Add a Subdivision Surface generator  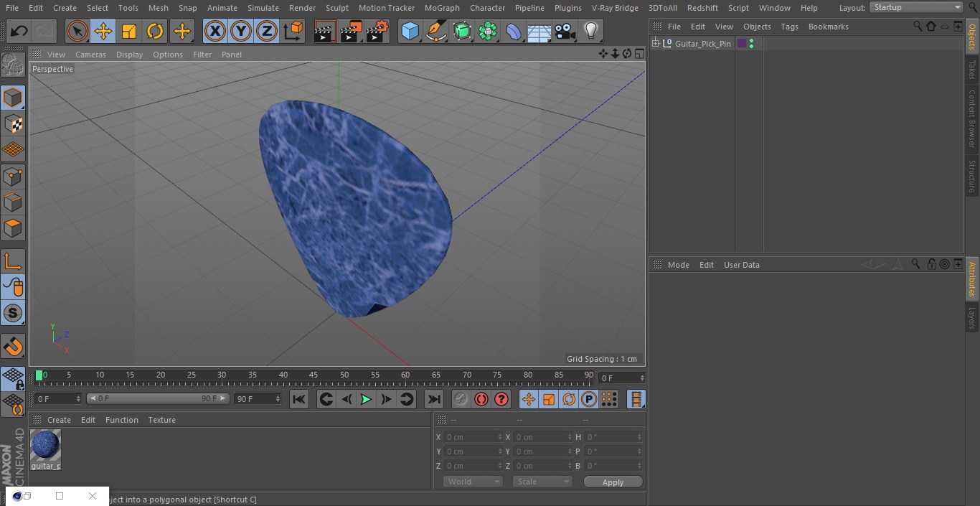[x=463, y=32]
